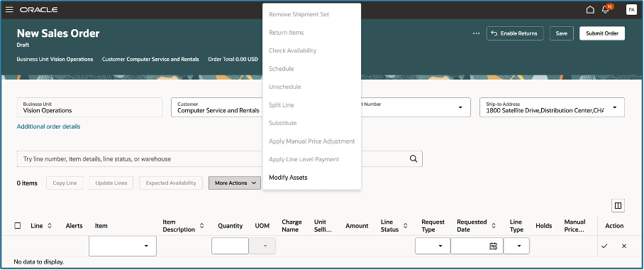This screenshot has width=644, height=270.
Task: Tick the select-all lines checkbox
Action: pos(18,225)
